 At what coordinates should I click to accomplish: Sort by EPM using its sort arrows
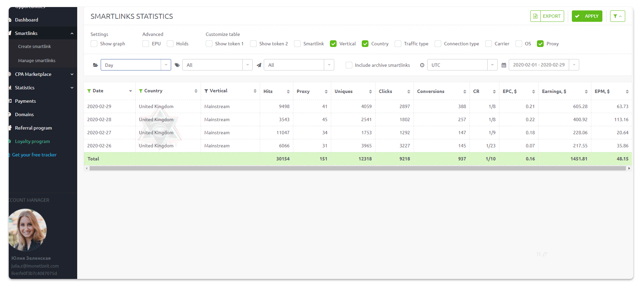(x=627, y=92)
